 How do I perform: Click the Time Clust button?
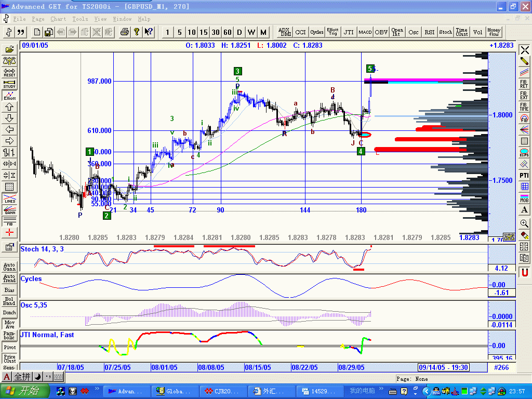pyautogui.click(x=462, y=32)
